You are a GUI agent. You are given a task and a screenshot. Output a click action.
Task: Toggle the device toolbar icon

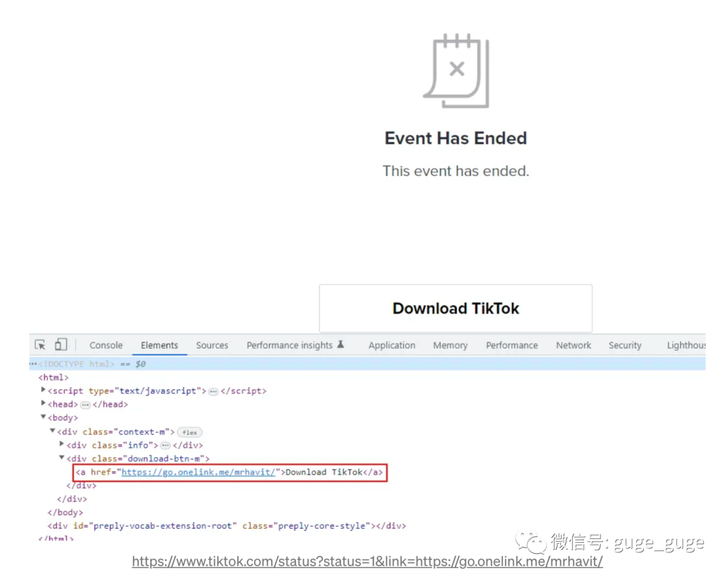click(61, 344)
